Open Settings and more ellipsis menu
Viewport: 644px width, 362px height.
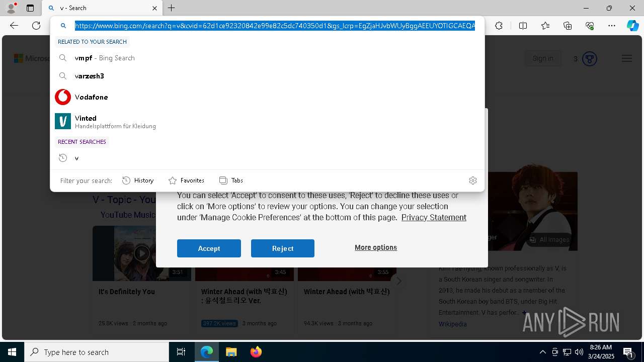coord(612,26)
